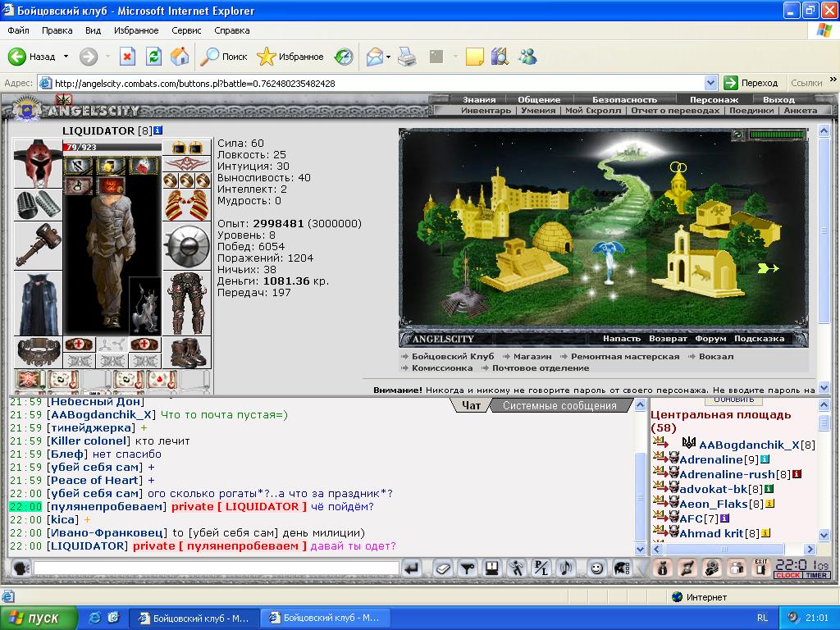Image resolution: width=840 pixels, height=630 pixels.
Task: Select the striped red-gold gloves slot
Action: point(186,205)
